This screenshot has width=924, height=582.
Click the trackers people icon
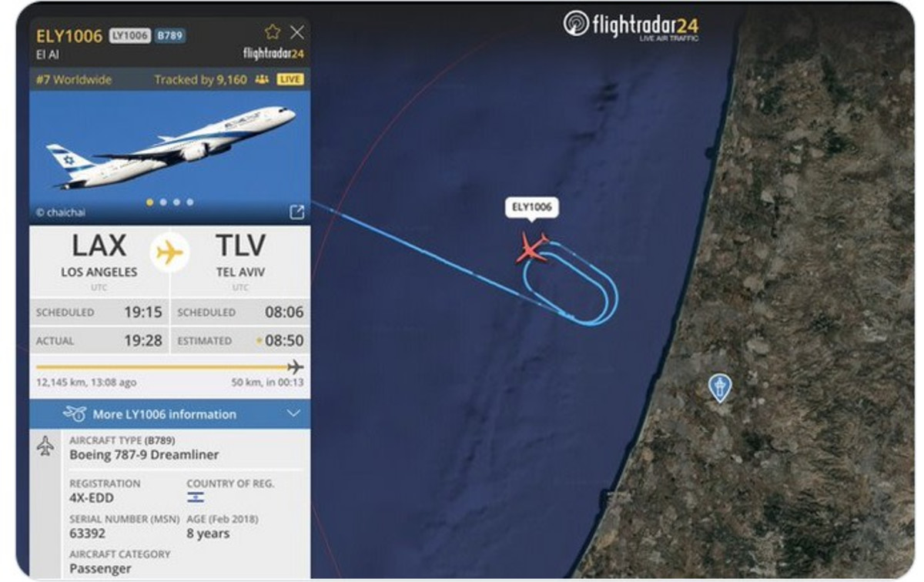262,79
